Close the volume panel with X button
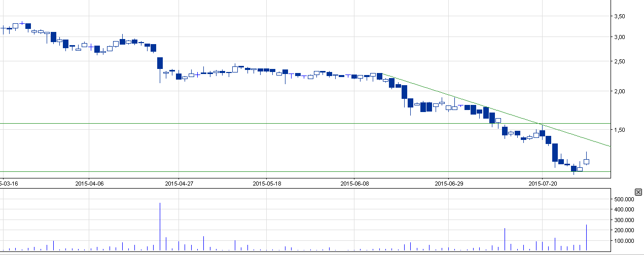This screenshot has width=644, height=255. 638,192
